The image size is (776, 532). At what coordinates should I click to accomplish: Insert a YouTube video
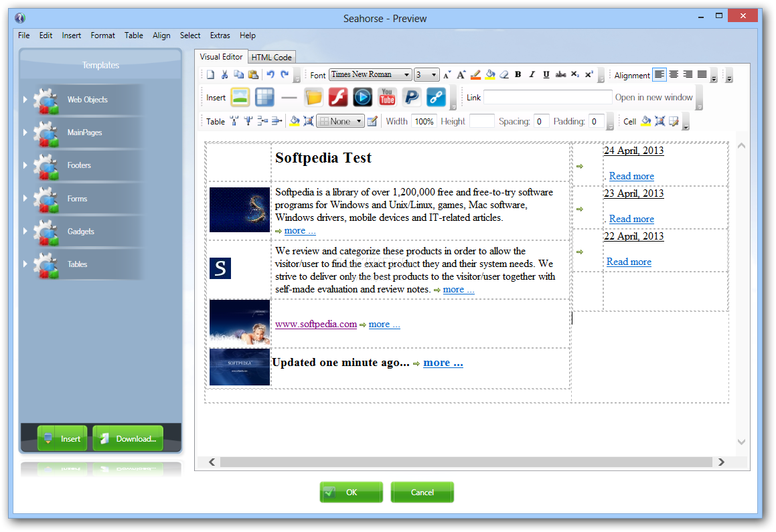(387, 98)
